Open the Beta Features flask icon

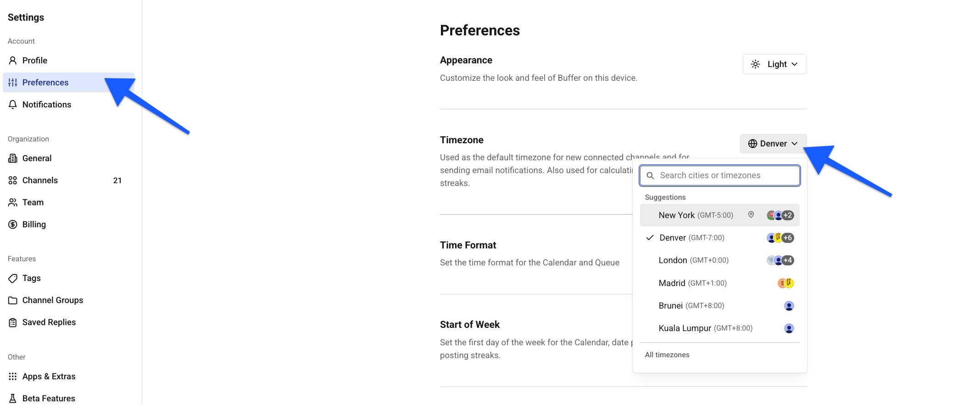12,398
